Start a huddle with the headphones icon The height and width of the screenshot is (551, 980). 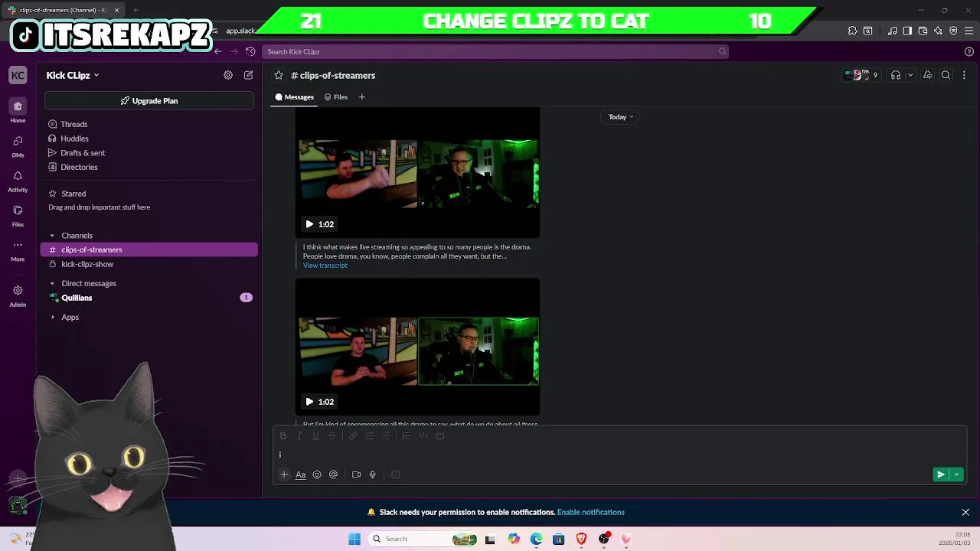(896, 75)
